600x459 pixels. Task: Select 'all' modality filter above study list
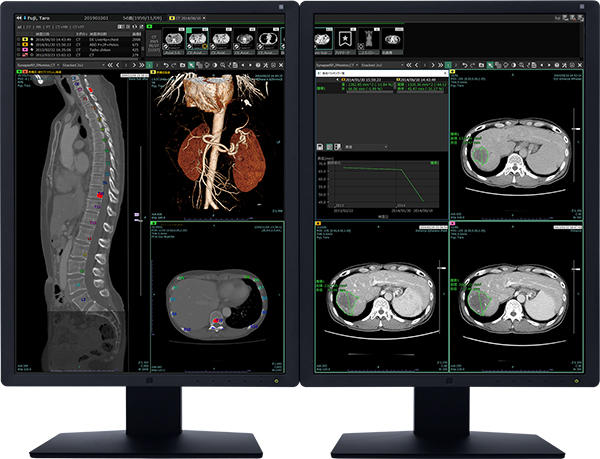click(x=19, y=27)
